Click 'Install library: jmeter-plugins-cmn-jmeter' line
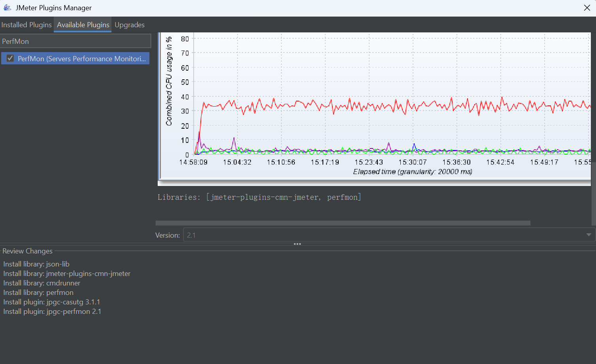Image resolution: width=596 pixels, height=364 pixels. coord(67,274)
